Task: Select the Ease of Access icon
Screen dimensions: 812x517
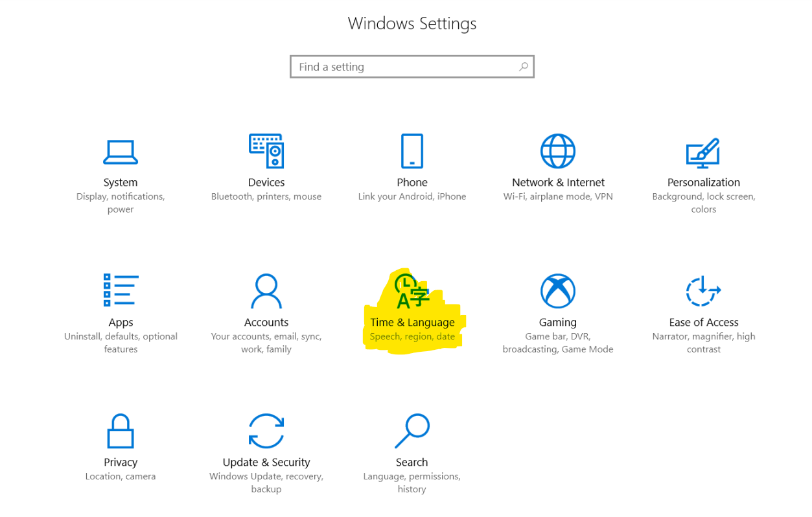Action: (x=703, y=291)
